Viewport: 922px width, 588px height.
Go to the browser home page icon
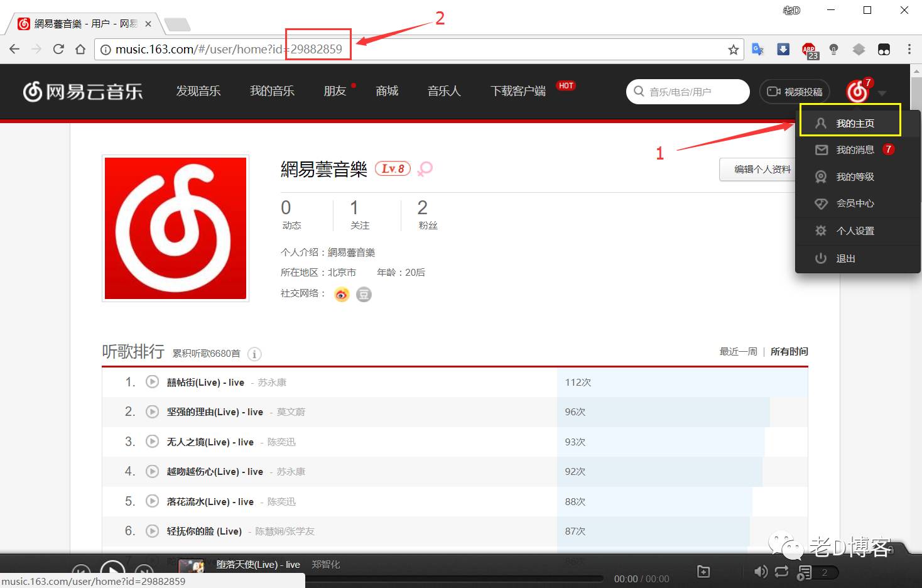[x=80, y=49]
